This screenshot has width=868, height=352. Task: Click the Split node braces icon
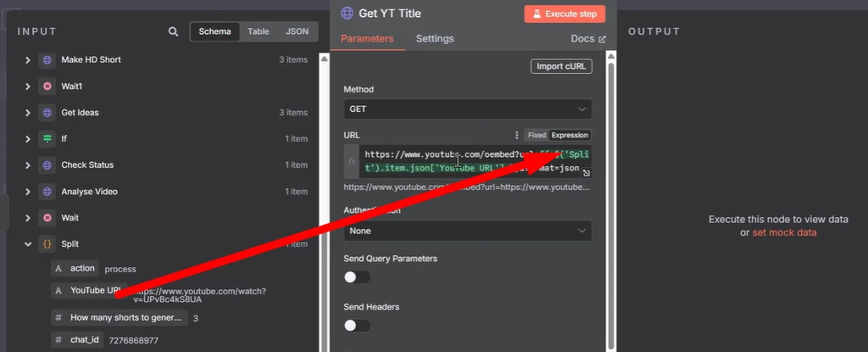pyautogui.click(x=47, y=244)
